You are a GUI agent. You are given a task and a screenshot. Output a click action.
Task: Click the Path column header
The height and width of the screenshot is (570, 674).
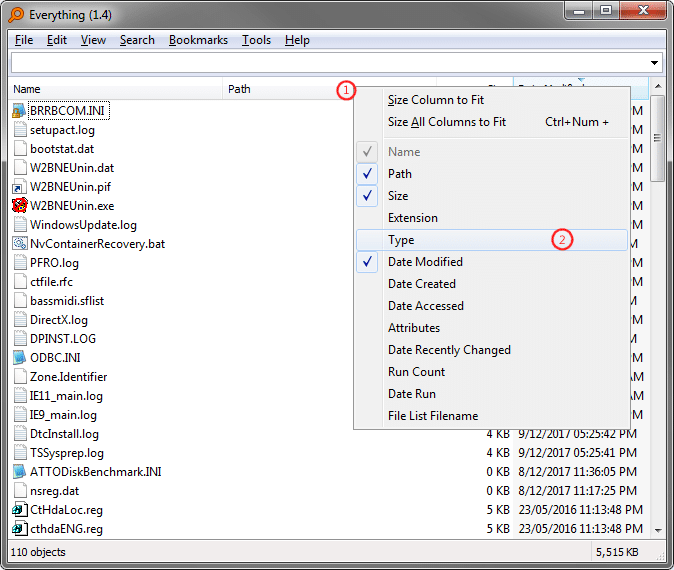click(x=280, y=89)
